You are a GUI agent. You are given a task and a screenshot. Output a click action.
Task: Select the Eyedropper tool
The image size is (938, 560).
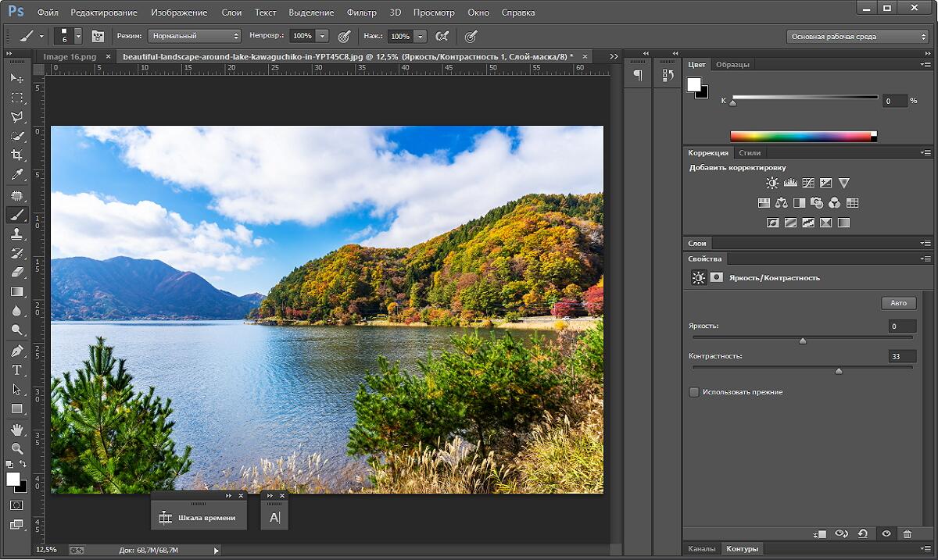pos(16,175)
